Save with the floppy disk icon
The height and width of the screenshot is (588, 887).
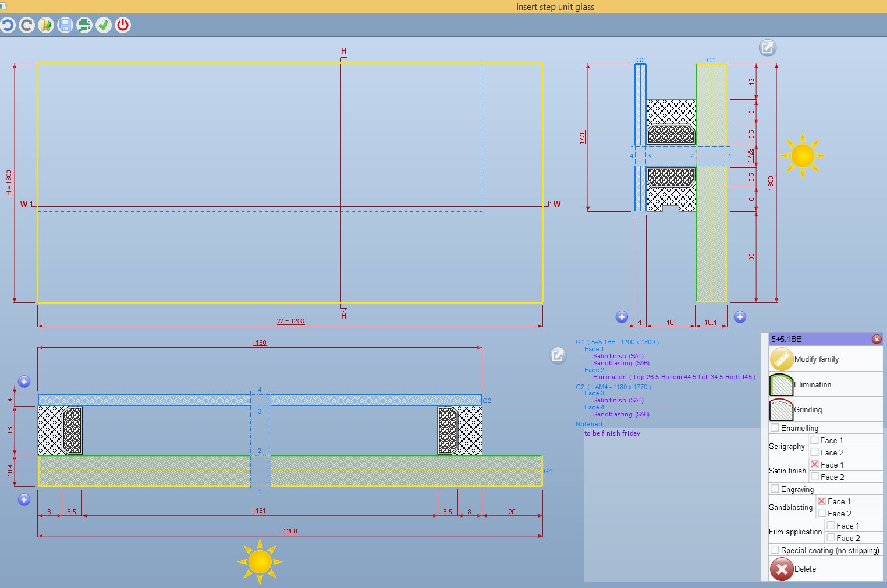[65, 25]
